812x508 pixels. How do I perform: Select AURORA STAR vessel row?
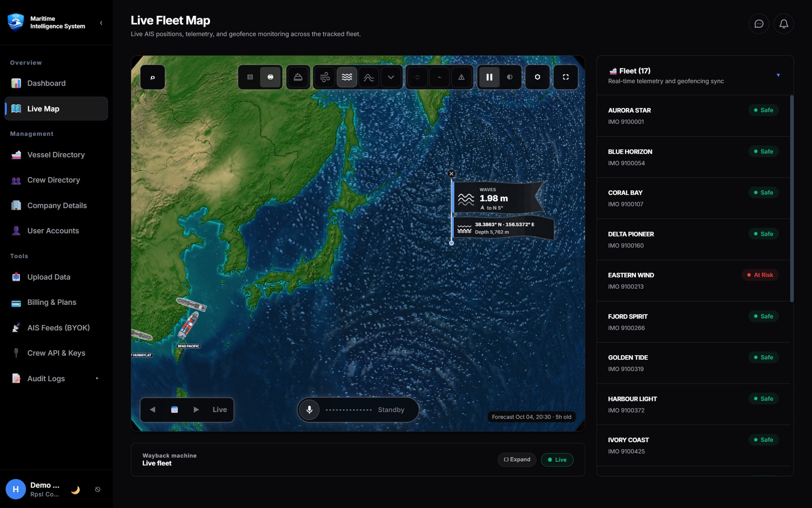tap(693, 116)
